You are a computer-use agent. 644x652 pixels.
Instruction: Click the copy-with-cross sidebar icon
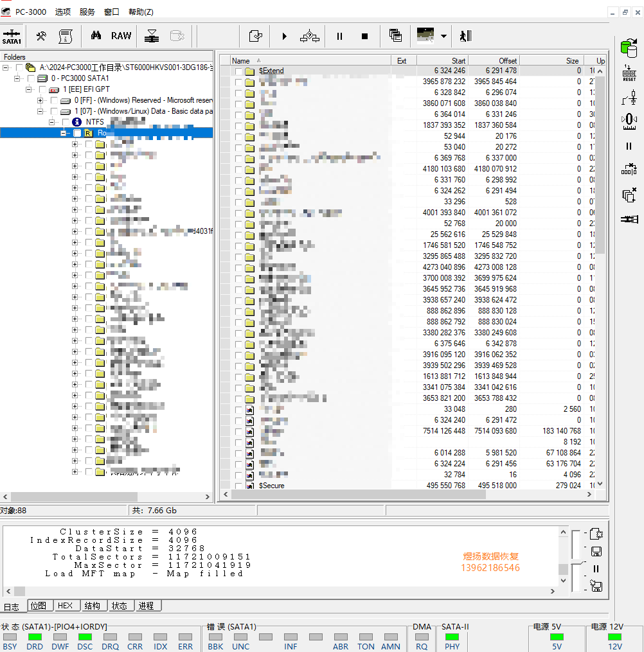629,195
